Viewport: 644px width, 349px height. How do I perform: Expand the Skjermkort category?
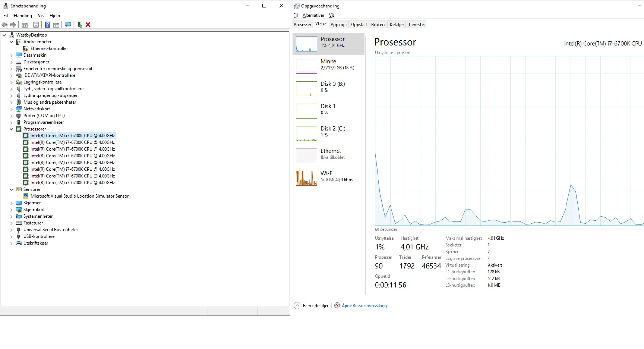pyautogui.click(x=12, y=210)
